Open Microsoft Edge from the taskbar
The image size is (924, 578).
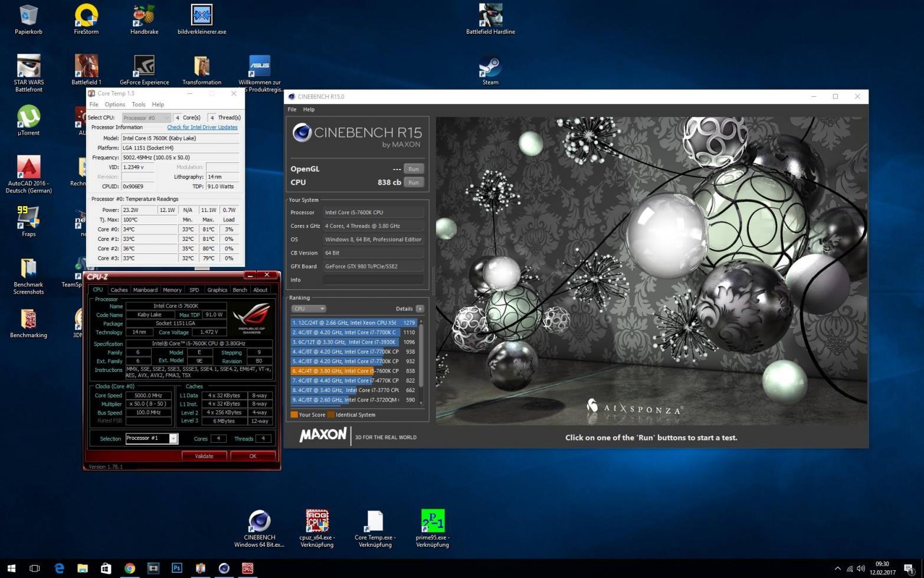click(x=59, y=568)
